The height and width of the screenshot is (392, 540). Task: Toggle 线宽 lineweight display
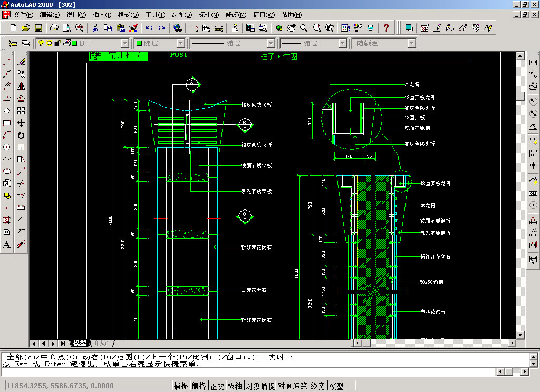(x=318, y=386)
